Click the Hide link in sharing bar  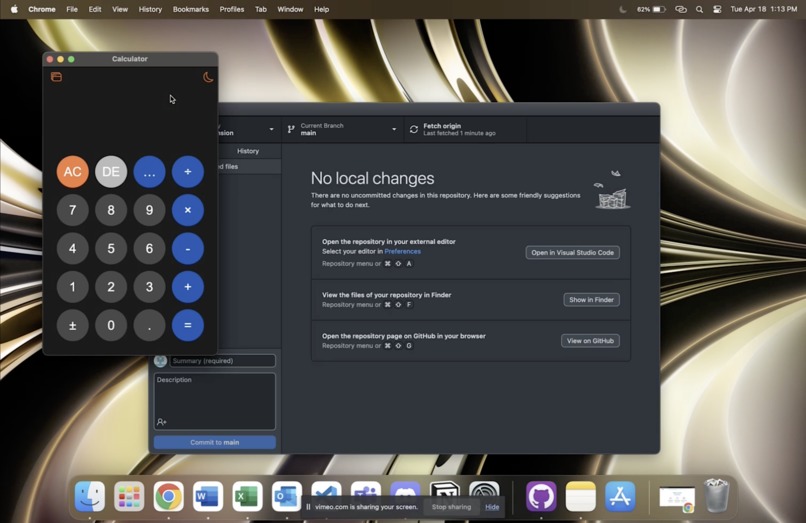(x=492, y=507)
